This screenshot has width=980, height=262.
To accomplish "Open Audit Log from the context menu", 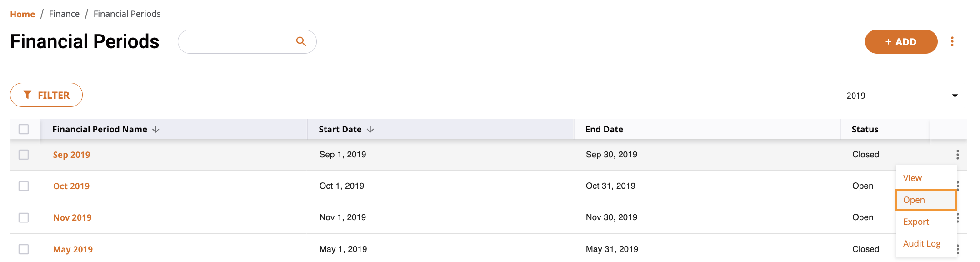I will click(x=922, y=243).
